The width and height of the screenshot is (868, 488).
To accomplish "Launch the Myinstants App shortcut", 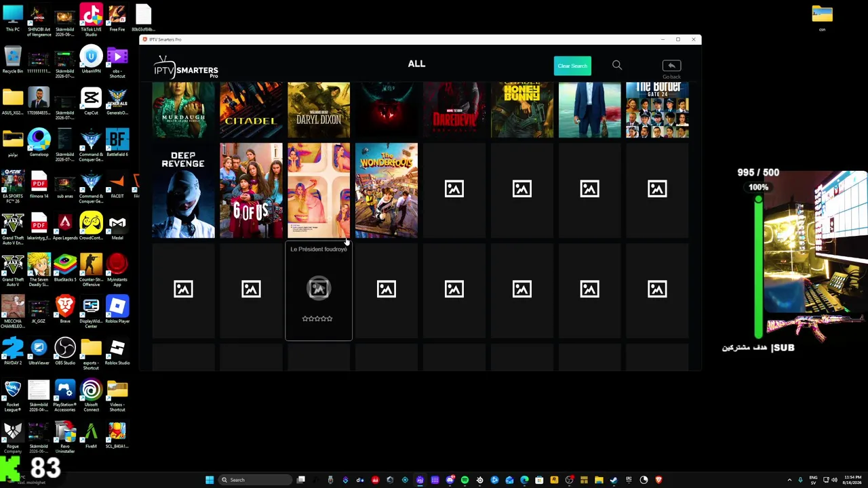I will point(117,270).
